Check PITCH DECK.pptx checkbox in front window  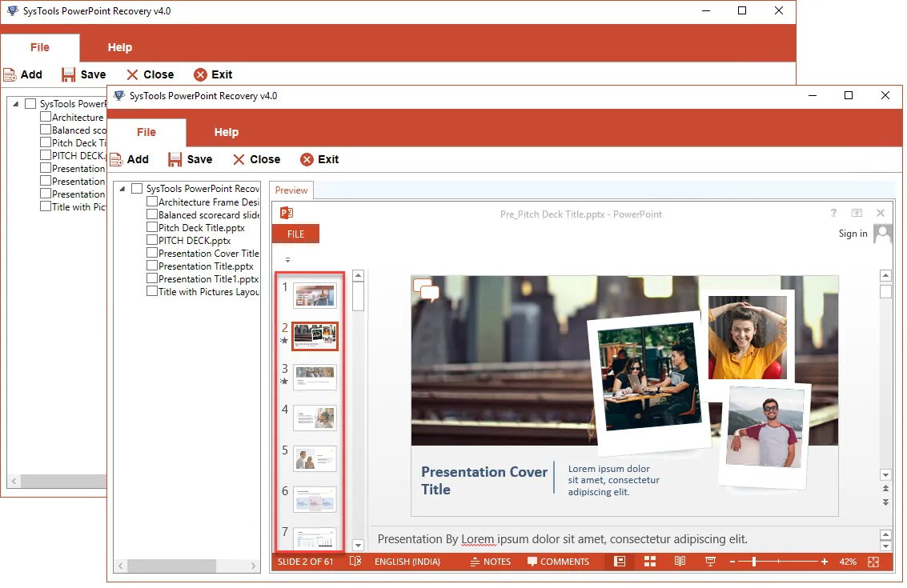tap(152, 240)
